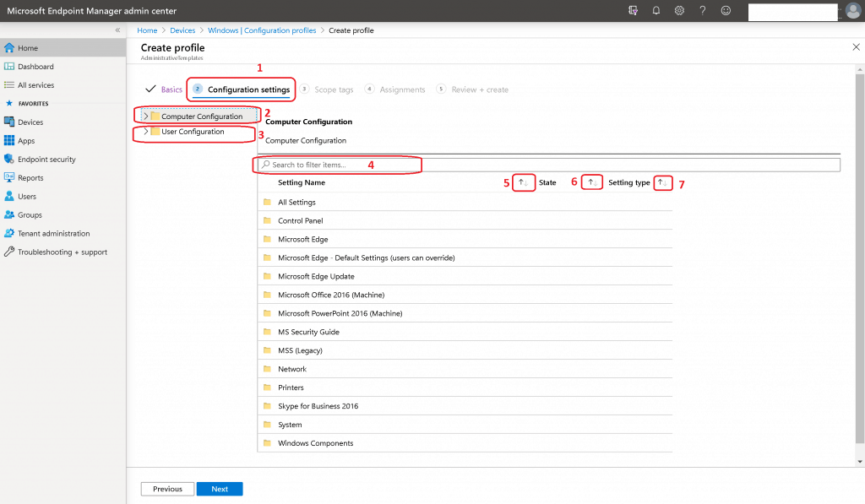Sort the State column with its arrow
The height and width of the screenshot is (504, 865).
point(590,182)
